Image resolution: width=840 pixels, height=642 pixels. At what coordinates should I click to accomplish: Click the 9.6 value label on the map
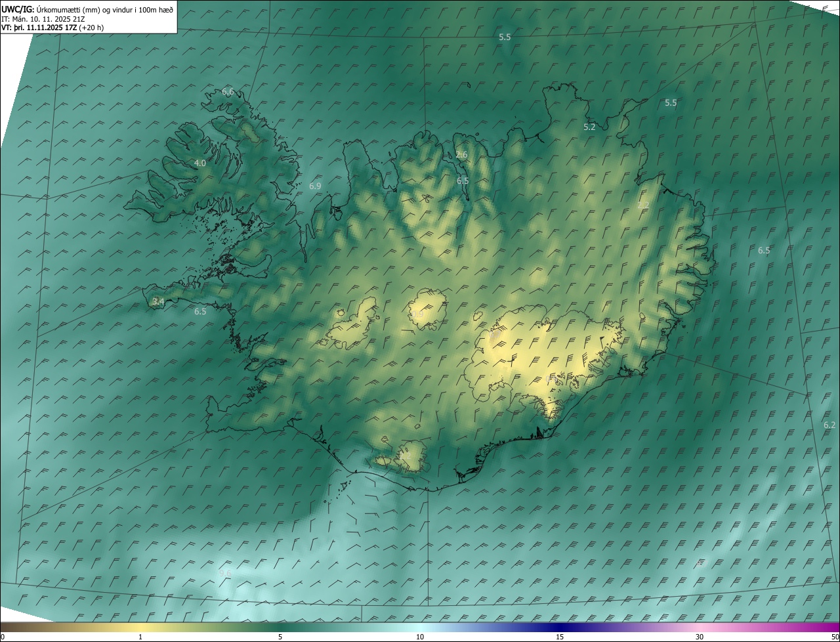tap(225, 573)
